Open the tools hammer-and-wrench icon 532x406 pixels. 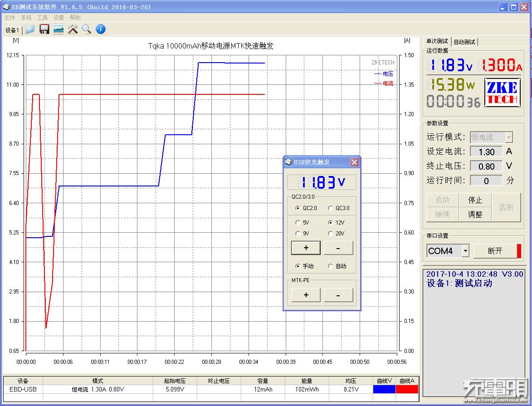pos(73,29)
